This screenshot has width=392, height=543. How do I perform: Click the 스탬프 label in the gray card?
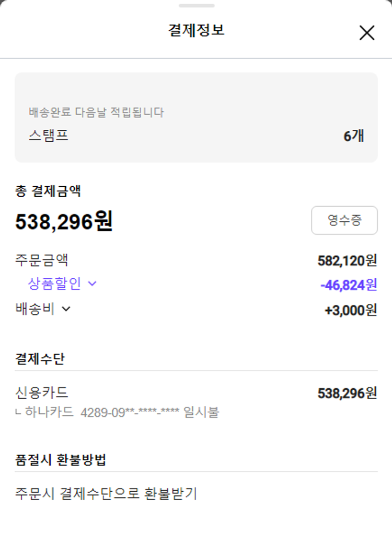(49, 136)
